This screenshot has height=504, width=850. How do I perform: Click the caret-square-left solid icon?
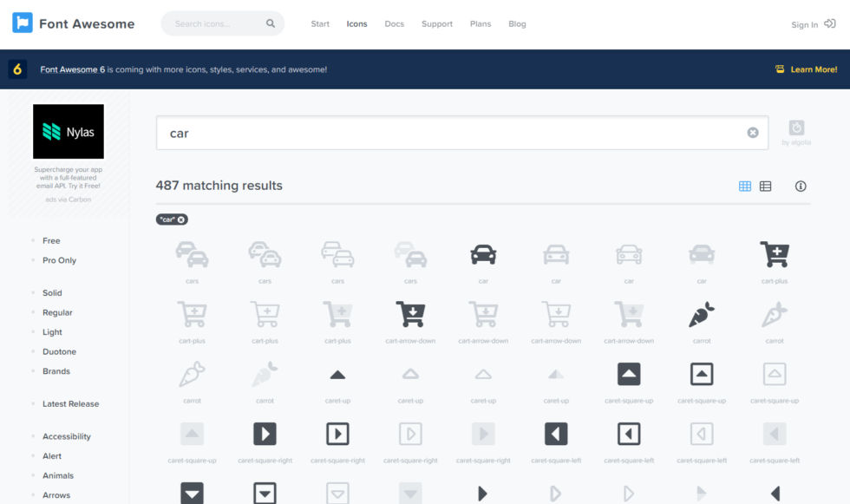pyautogui.click(x=556, y=434)
